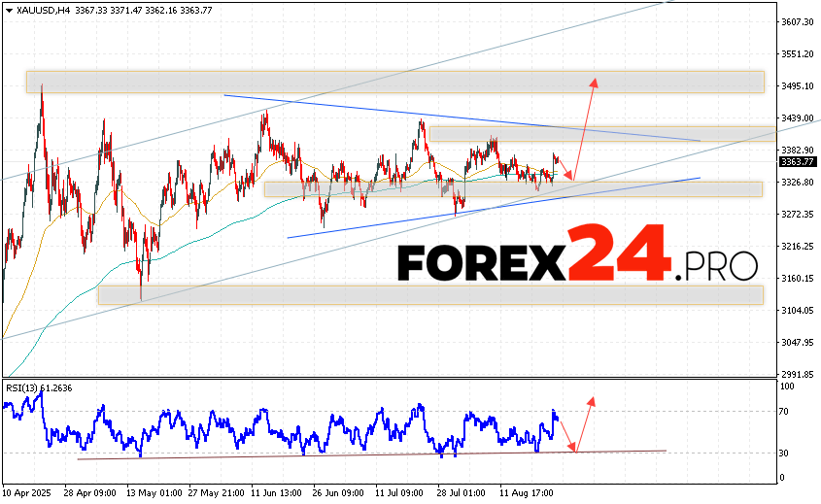Click the RSI(13) indicator label
The width and height of the screenshot is (821, 504).
(39, 388)
